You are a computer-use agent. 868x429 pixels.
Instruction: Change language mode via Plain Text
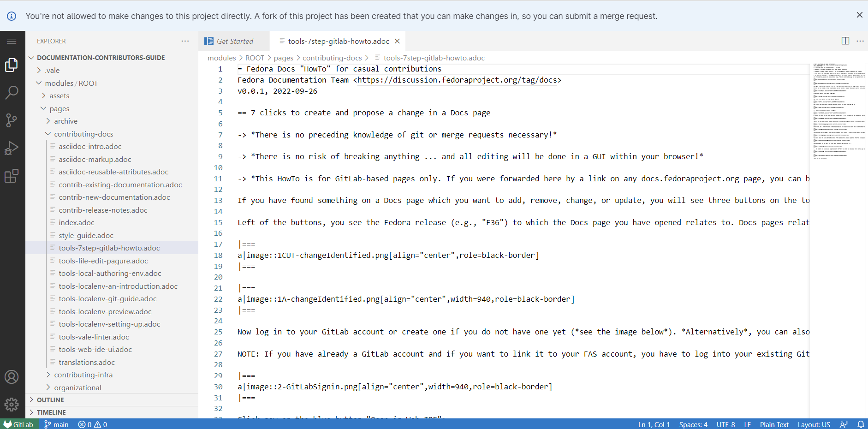(774, 424)
